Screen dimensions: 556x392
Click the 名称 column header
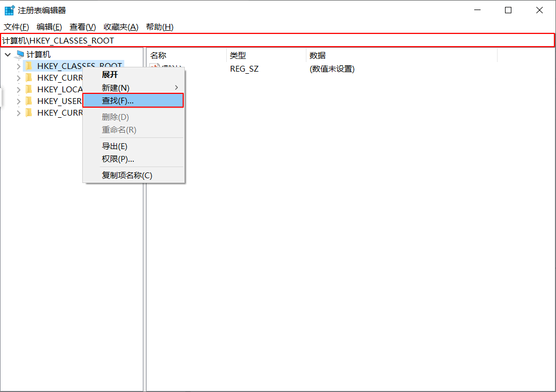[186, 55]
